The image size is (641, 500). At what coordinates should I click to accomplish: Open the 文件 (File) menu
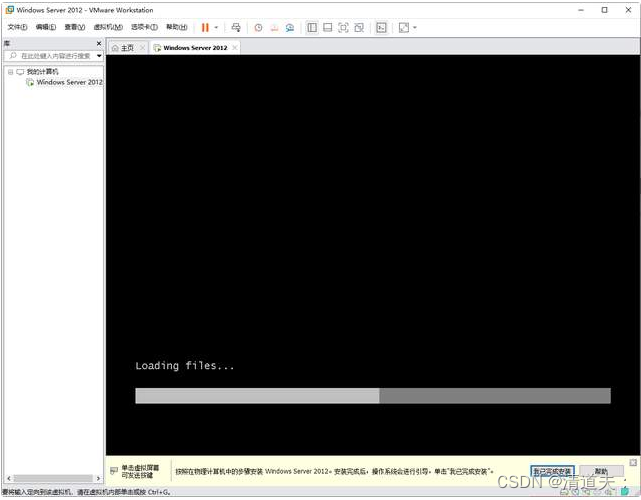pos(17,27)
